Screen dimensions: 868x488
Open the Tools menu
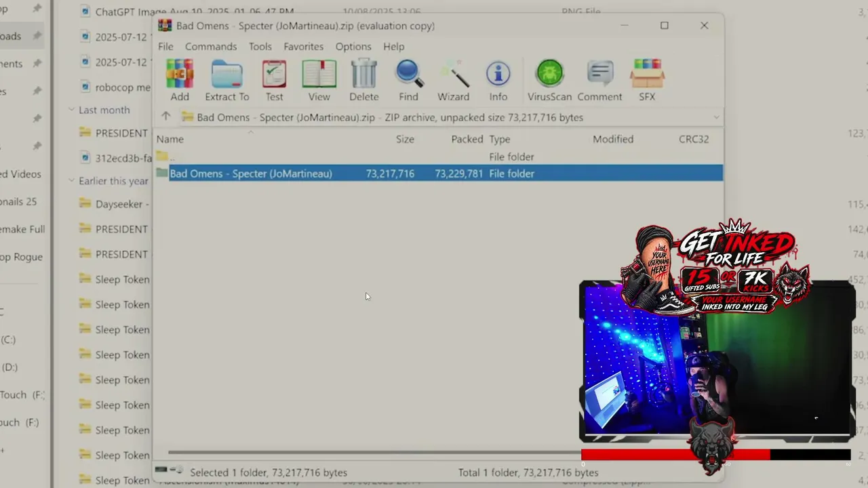260,47
